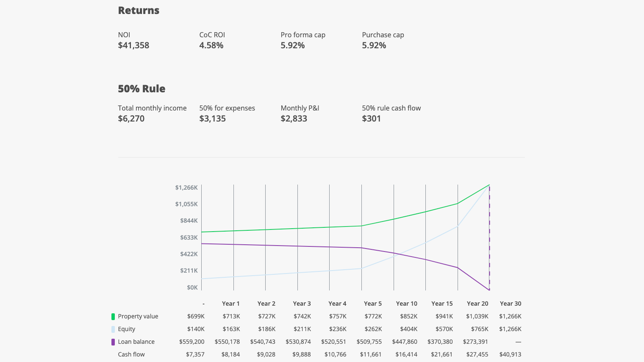This screenshot has width=644, height=362.
Task: Click the Year 30 column header
Action: click(x=511, y=304)
